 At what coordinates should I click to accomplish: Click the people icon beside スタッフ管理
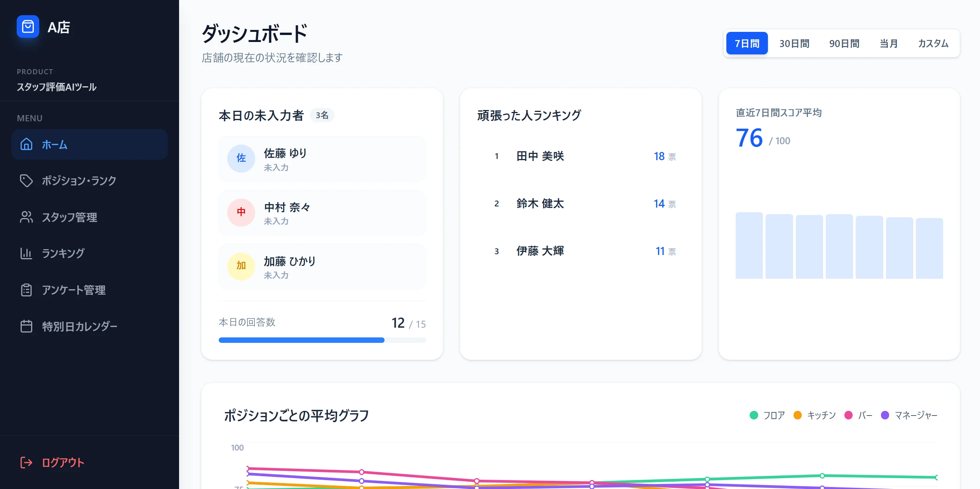tap(26, 217)
